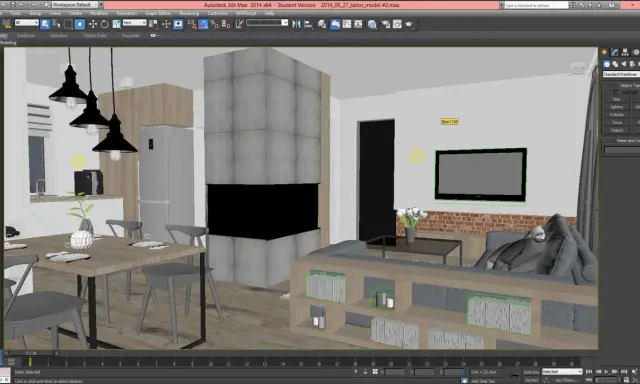Open Select by Name dialog
Viewport: 640px width, 384px height.
pyautogui.click(x=56, y=24)
